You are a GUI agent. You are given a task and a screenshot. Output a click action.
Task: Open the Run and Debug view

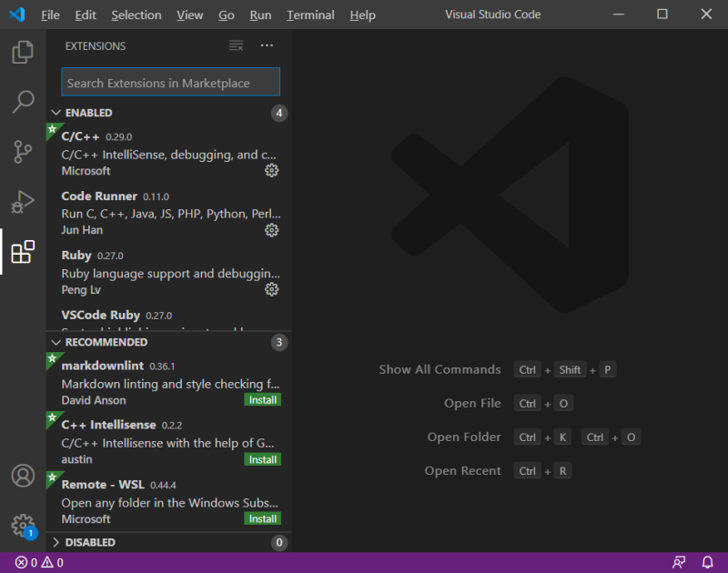[x=23, y=202]
